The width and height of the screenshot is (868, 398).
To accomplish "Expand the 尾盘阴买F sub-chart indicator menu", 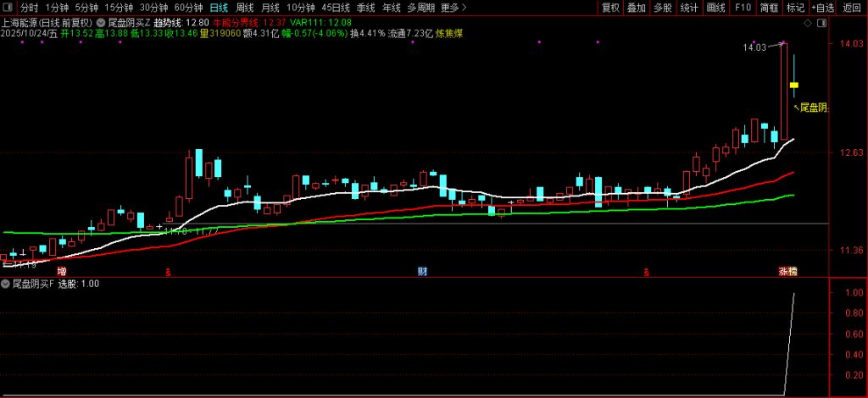I will pyautogui.click(x=7, y=284).
